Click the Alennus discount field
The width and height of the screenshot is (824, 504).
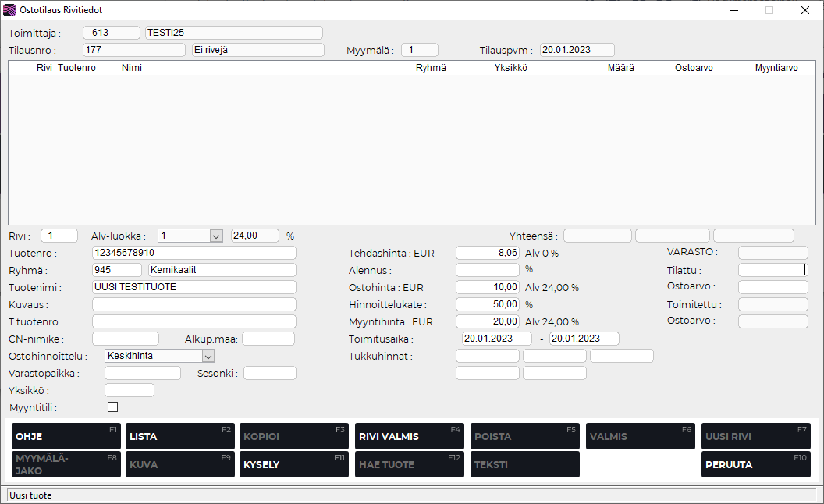(488, 270)
